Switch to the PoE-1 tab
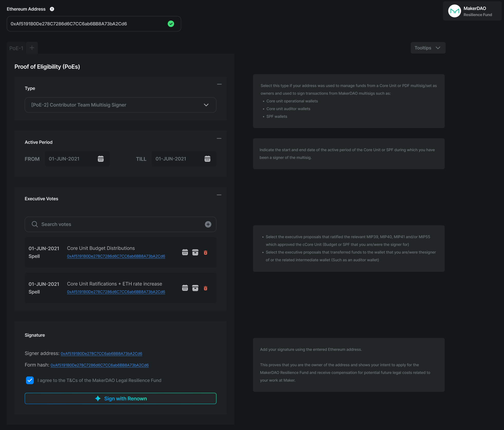The width and height of the screenshot is (504, 430). (16, 48)
